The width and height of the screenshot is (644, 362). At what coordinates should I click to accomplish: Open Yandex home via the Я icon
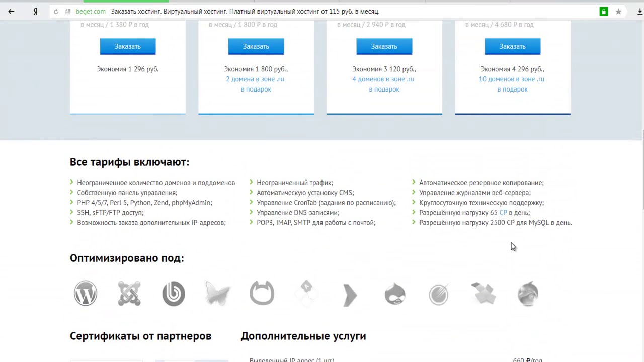tap(35, 12)
